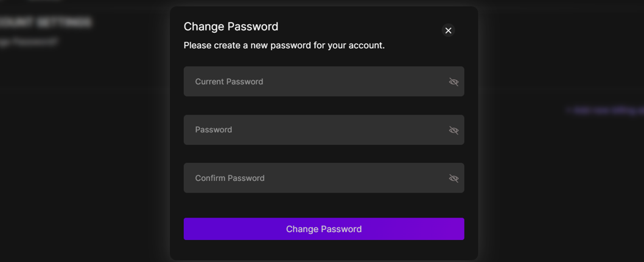The image size is (644, 262).
Task: Click the Change Password dialog title
Action: 231,26
